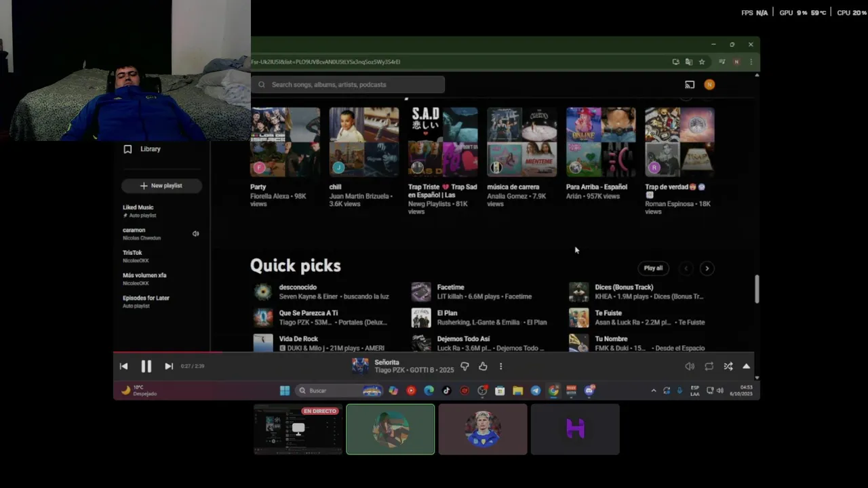Mute the player volume
Image resolution: width=868 pixels, height=488 pixels.
click(690, 366)
